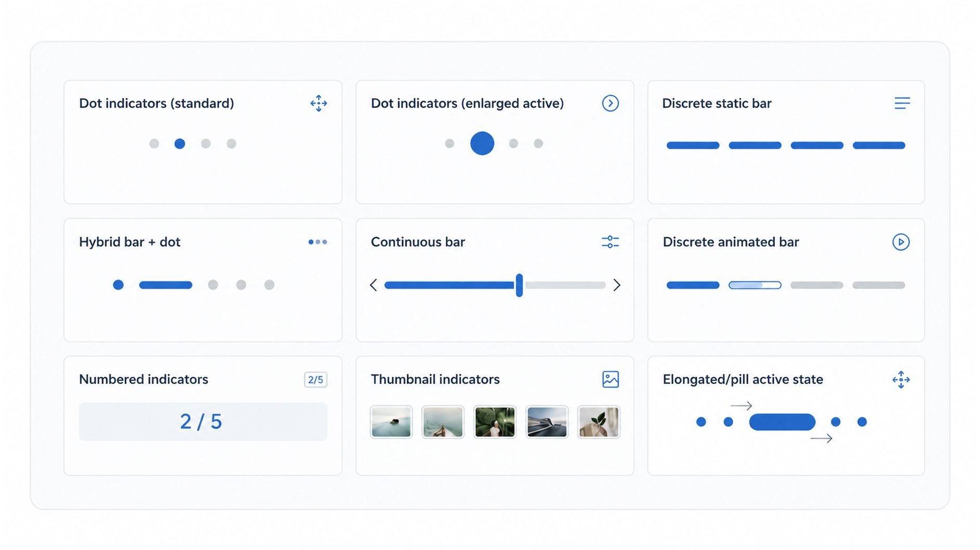
Task: Click the second dot in pill active state
Action: tap(728, 422)
